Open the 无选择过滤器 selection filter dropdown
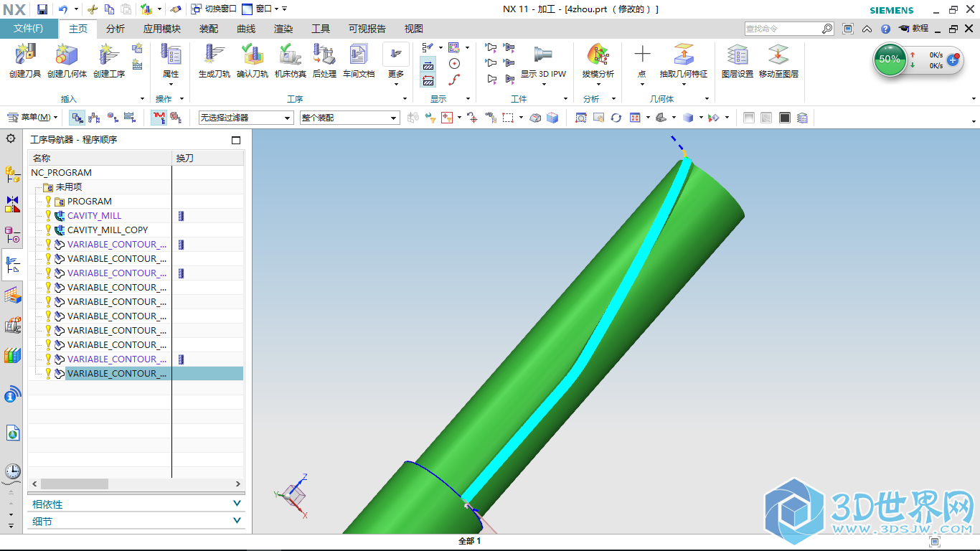 pyautogui.click(x=246, y=118)
